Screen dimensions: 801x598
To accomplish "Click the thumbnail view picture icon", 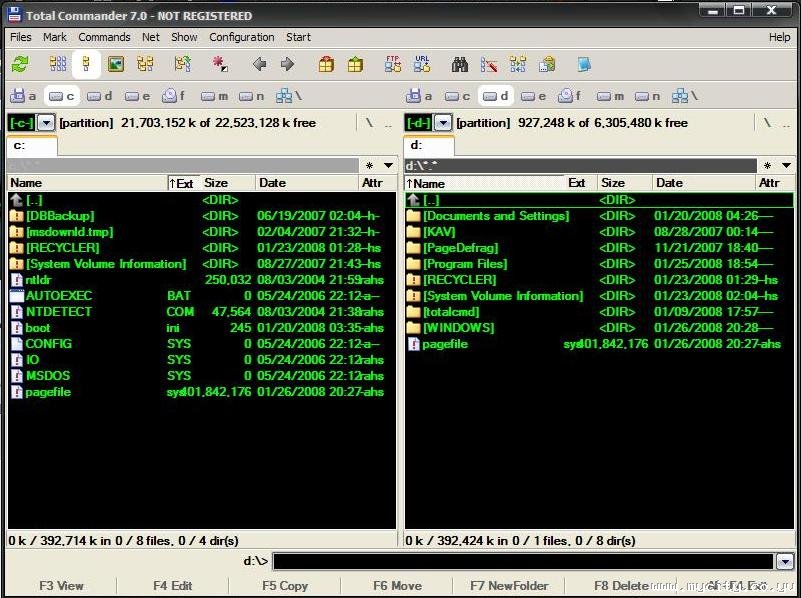I will 116,64.
